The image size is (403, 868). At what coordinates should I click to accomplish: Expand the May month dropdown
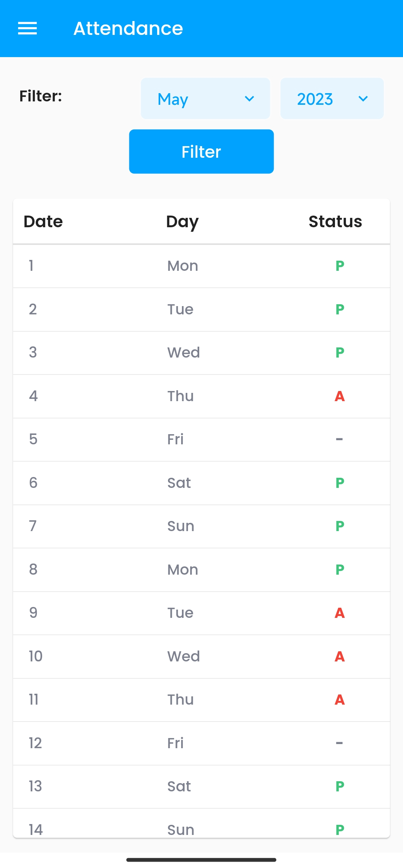click(x=205, y=98)
